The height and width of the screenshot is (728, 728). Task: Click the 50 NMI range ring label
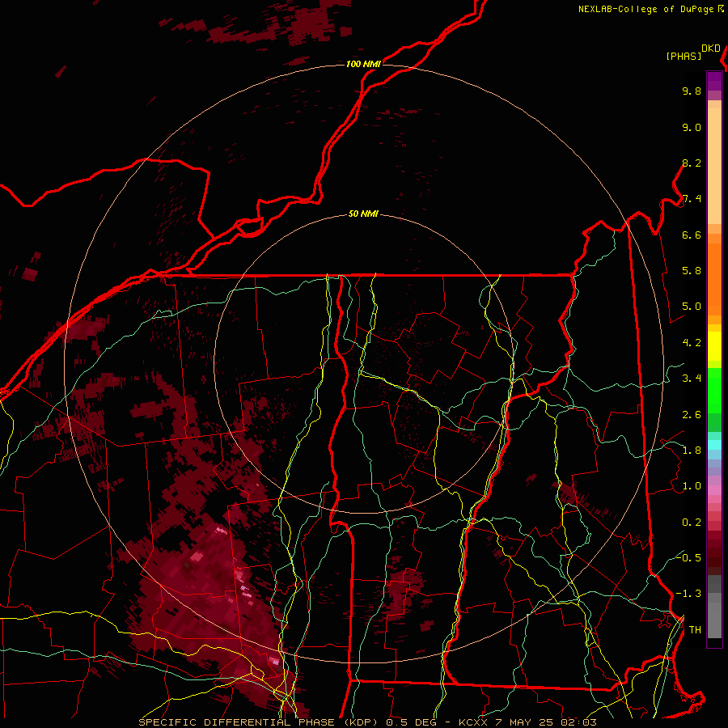363,214
